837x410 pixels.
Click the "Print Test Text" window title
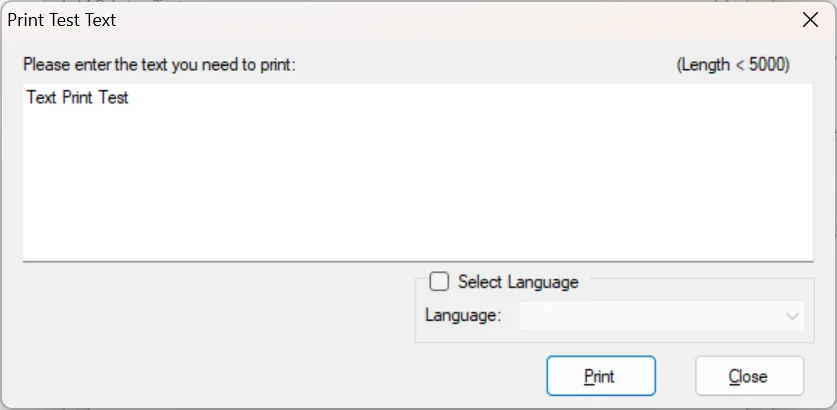tap(62, 20)
